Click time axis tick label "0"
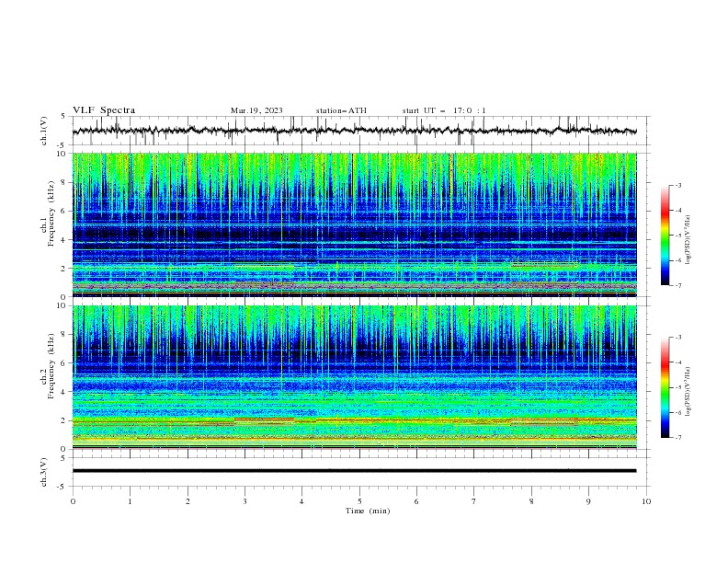 coord(73,501)
